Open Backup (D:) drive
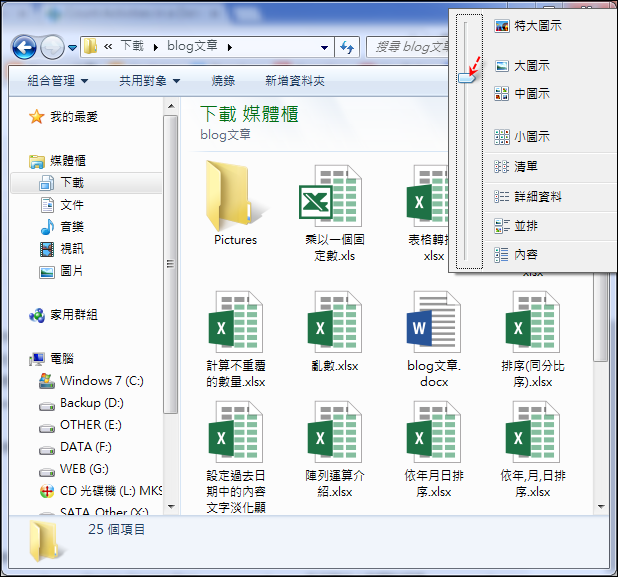Viewport: 618px width, 577px height. click(81, 403)
